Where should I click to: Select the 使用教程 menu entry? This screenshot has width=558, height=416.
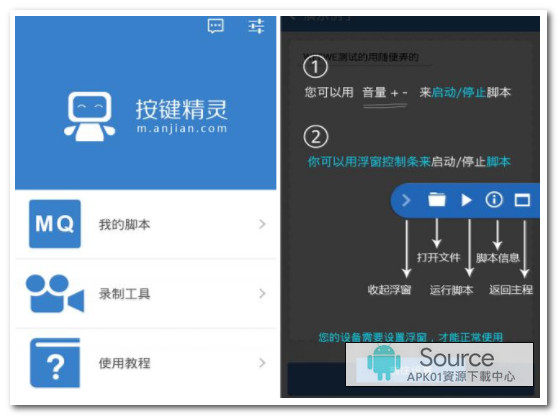pos(146,363)
